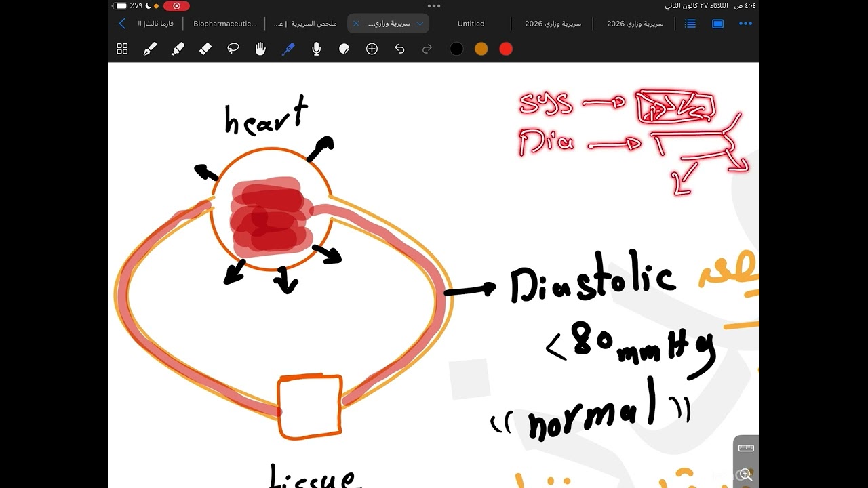
Task: Expand the active tab's dropdown chevron
Action: tap(420, 24)
